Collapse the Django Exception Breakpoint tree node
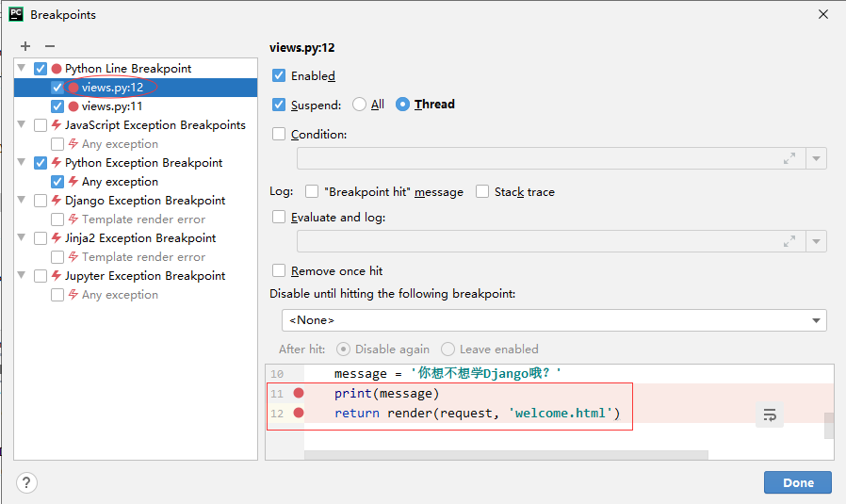 pos(22,200)
